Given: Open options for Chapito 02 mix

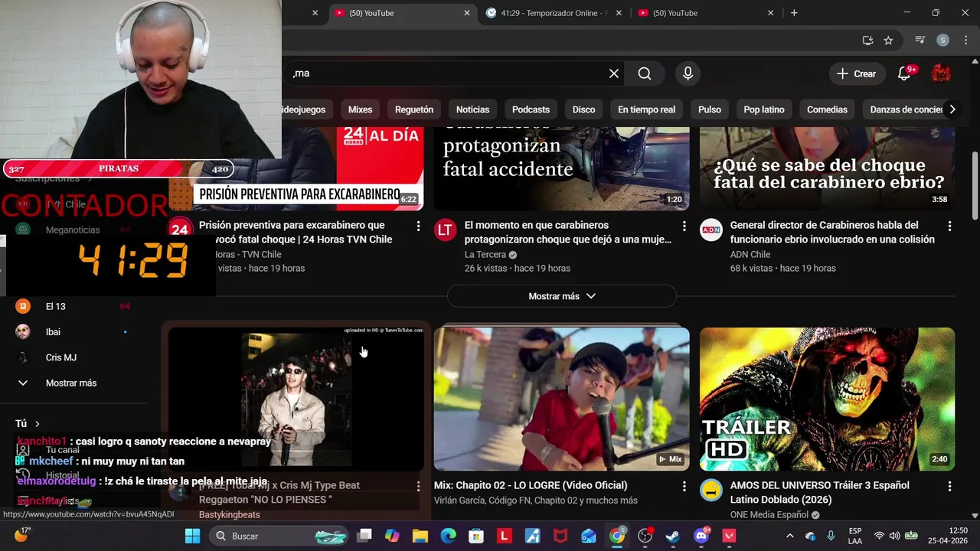Looking at the screenshot, I should coord(684,487).
